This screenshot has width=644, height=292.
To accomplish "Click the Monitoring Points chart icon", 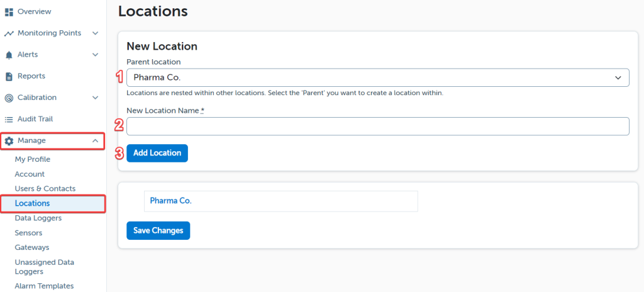I will coord(9,33).
